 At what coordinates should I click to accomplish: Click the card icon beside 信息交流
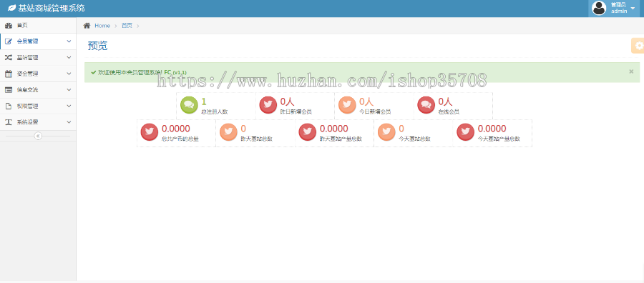[8, 90]
